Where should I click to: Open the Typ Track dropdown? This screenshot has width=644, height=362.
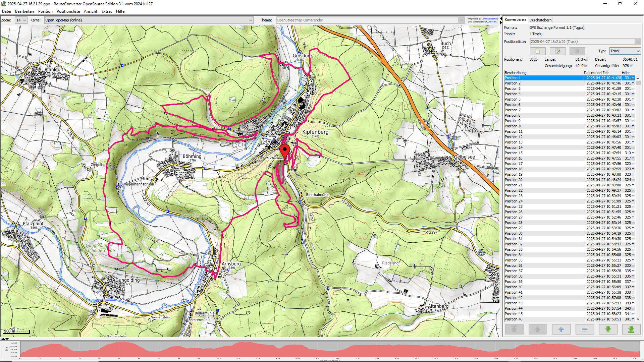tap(625, 51)
